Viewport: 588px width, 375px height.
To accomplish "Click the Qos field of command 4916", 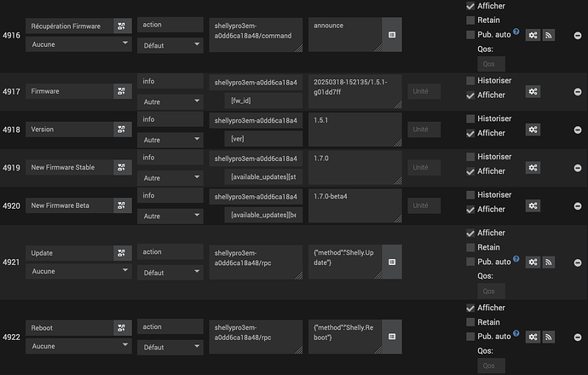I will 491,64.
